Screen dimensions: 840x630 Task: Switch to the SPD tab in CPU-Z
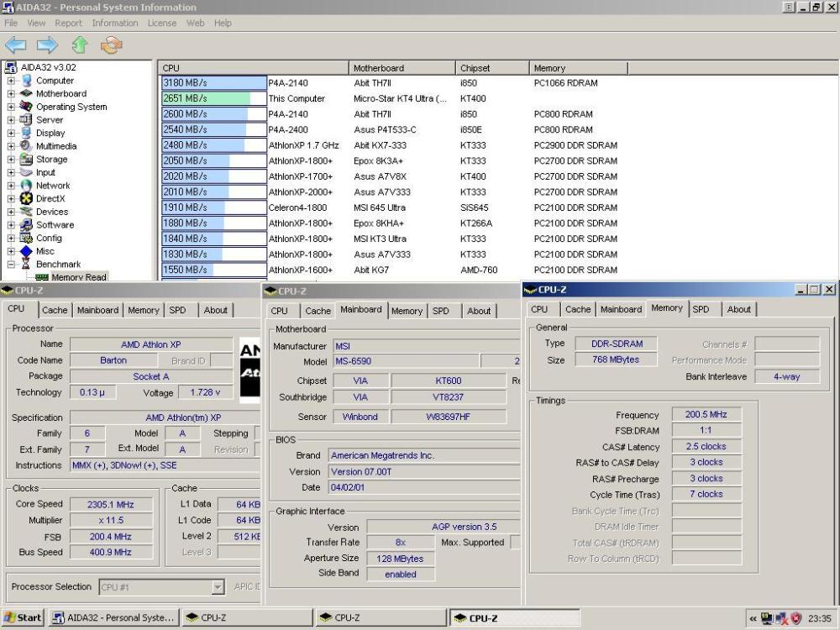click(177, 309)
